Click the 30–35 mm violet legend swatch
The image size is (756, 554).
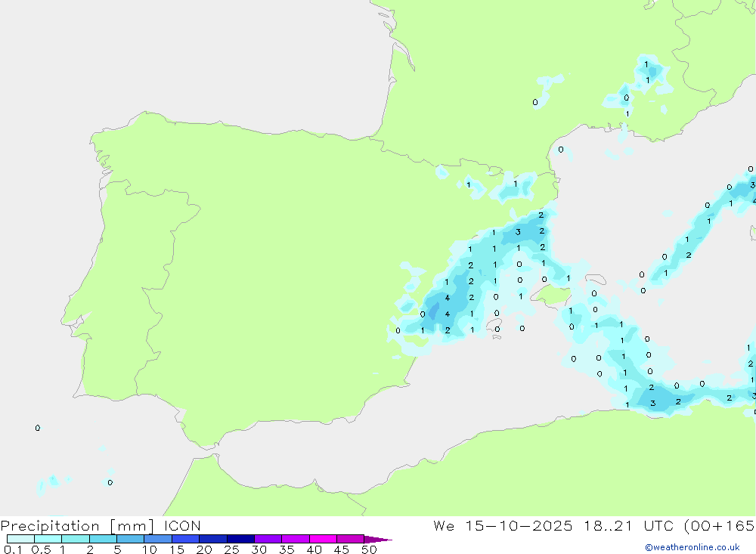pos(268,539)
